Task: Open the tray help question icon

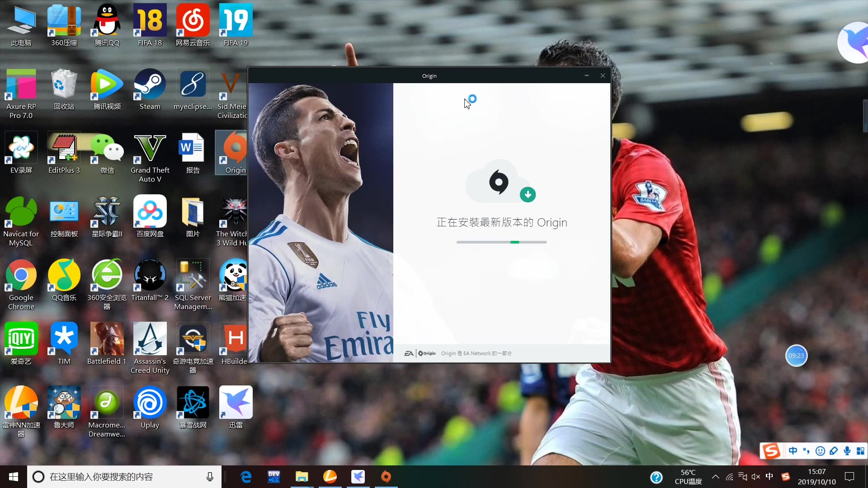Action: (x=656, y=477)
